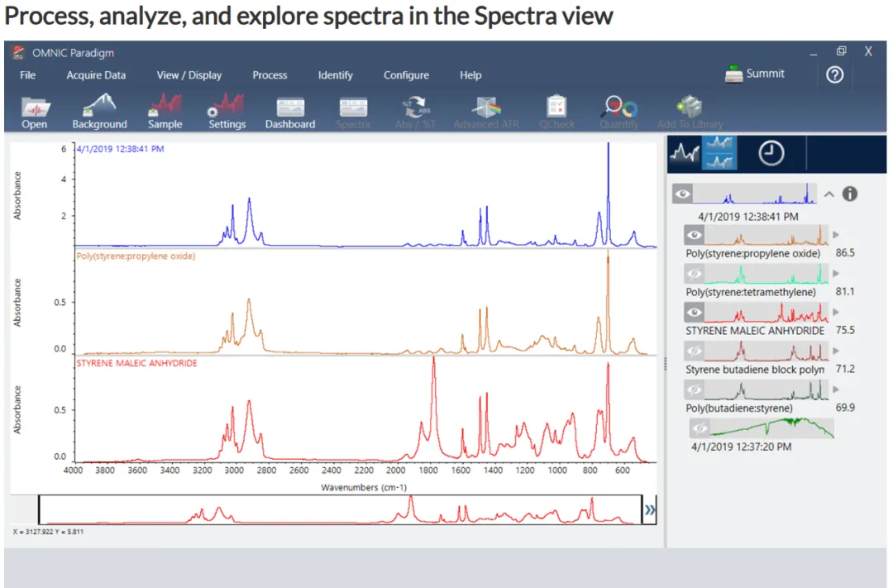The width and height of the screenshot is (893, 588).
Task: Open the File menu
Action: tap(27, 75)
